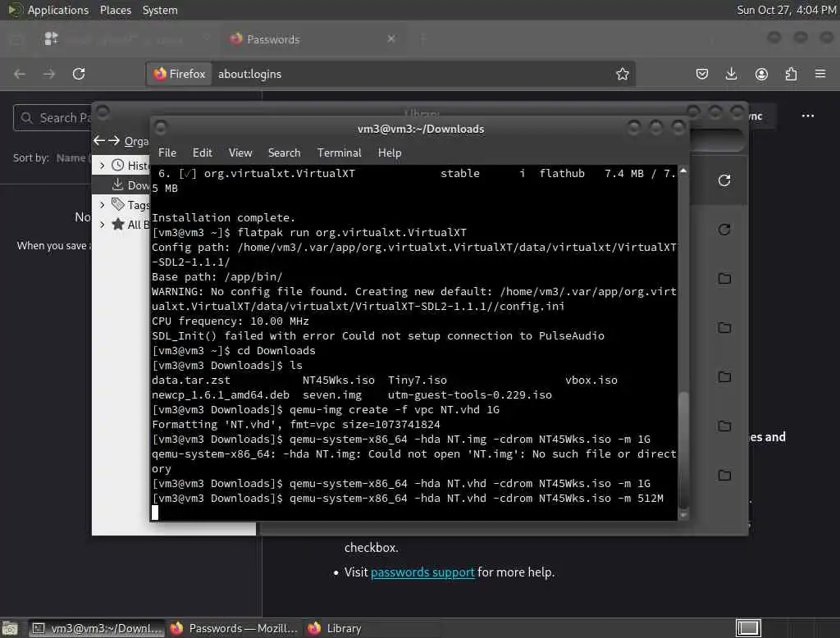
Task: Select the History clock icon in Library
Action: click(118, 166)
